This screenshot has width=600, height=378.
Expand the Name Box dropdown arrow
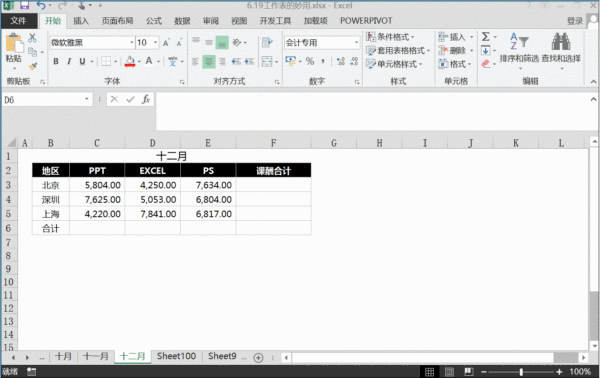click(x=87, y=99)
